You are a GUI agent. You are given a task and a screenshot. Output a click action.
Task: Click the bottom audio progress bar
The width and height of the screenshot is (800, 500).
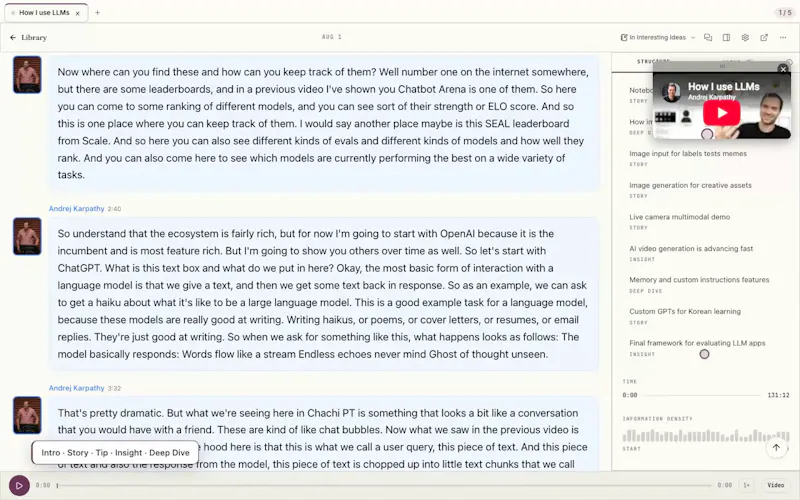point(384,485)
